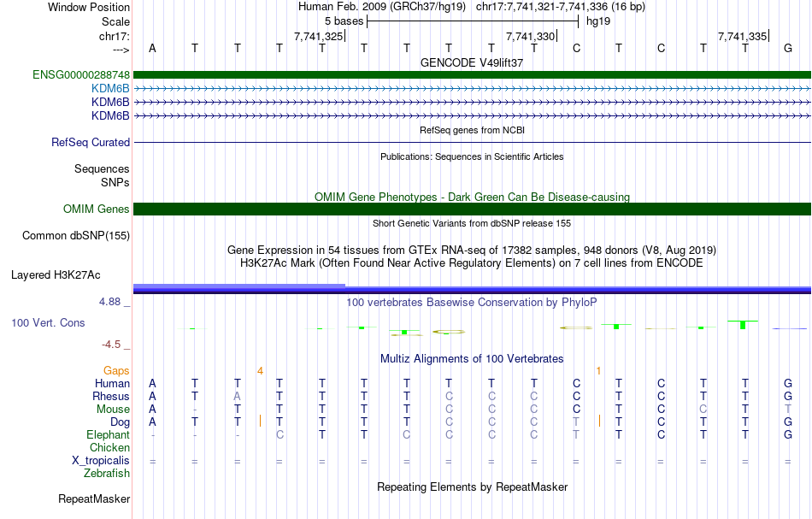
Task: Click the Mouse species row label
Action: tap(113, 410)
